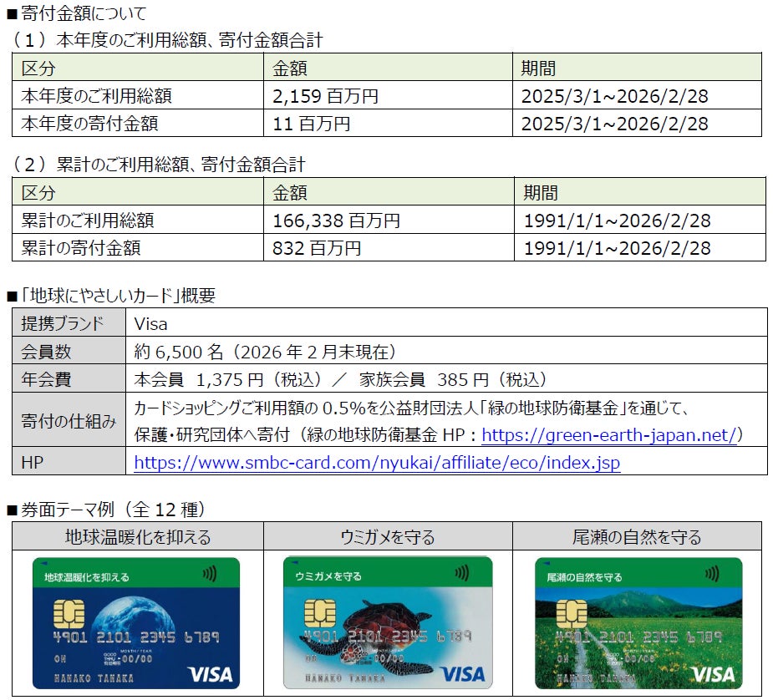Select the 832 百万円 cumulative donation cell

(x=389, y=248)
